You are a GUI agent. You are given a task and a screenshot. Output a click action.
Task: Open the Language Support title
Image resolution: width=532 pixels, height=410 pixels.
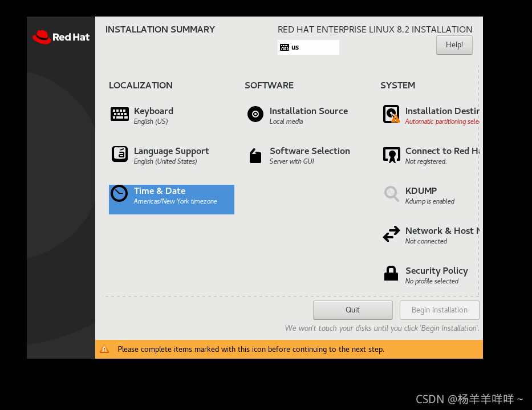171,151
